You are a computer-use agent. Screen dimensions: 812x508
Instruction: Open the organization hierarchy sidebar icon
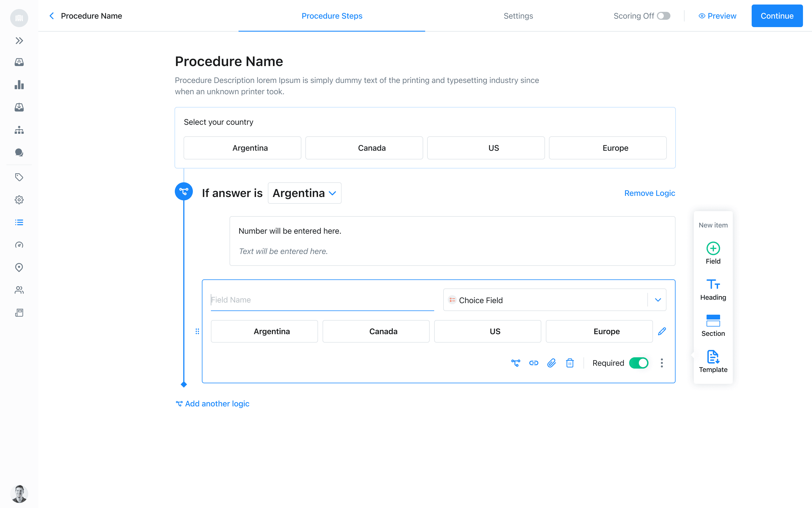19,130
